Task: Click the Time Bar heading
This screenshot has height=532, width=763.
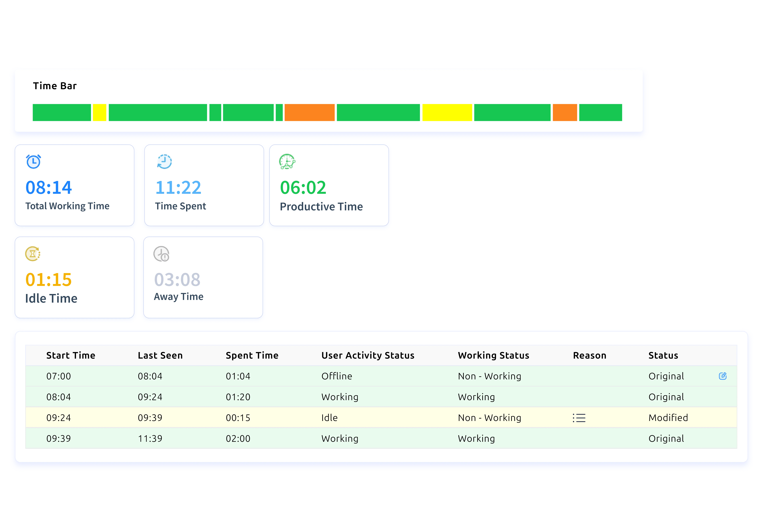Action: (55, 86)
